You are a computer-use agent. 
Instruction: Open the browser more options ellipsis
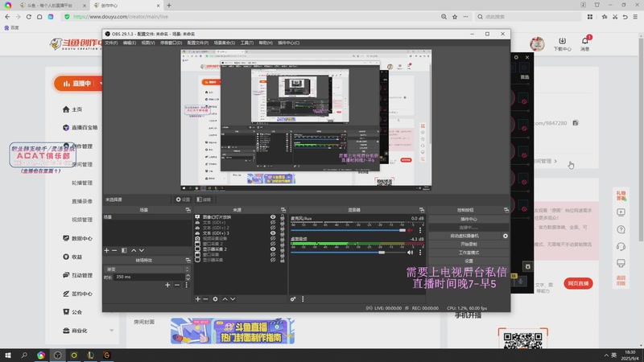pos(465,17)
